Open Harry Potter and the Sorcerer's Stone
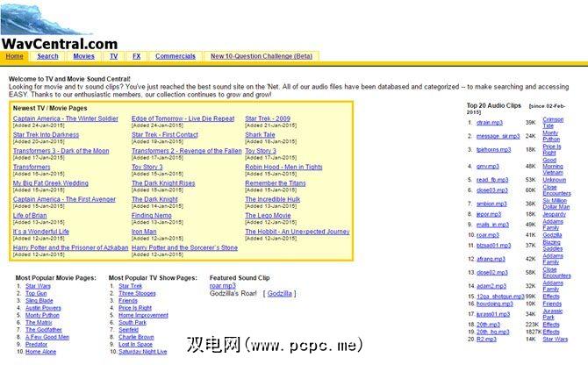The width and height of the screenshot is (588, 365). (x=184, y=247)
